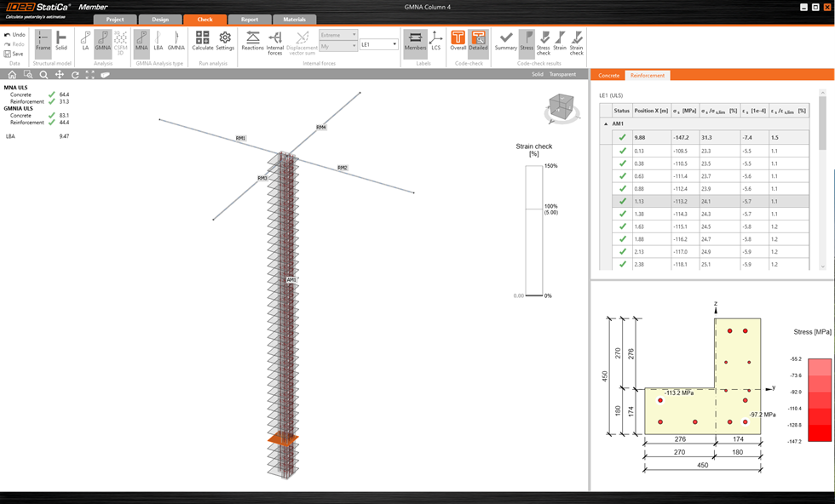Toggle Members labels display
The width and height of the screenshot is (835, 504).
(415, 40)
